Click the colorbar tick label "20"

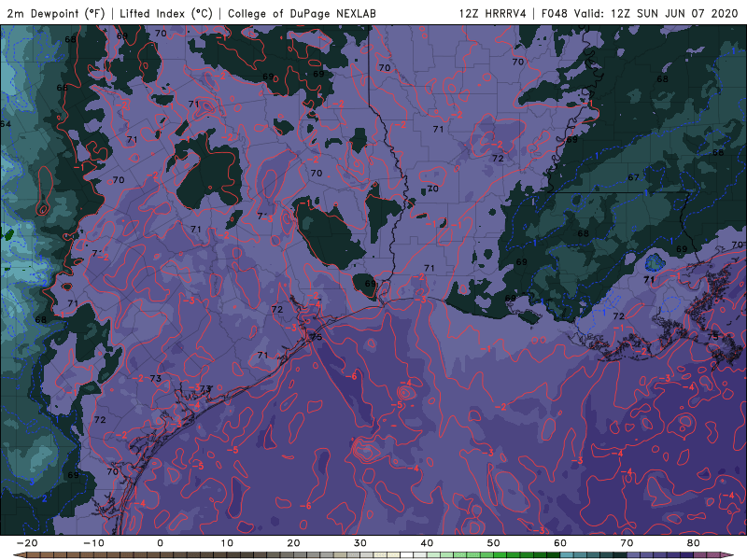293,543
